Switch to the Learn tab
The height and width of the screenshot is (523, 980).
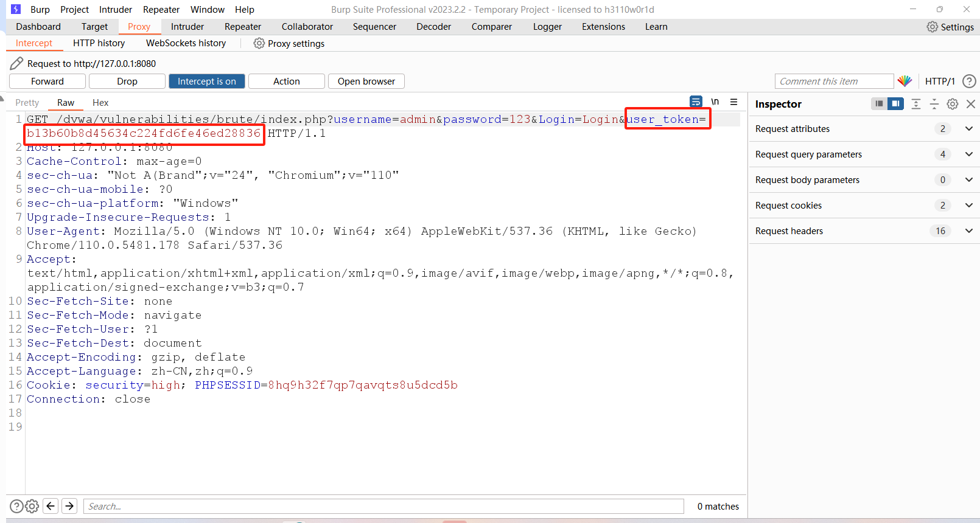pos(656,27)
